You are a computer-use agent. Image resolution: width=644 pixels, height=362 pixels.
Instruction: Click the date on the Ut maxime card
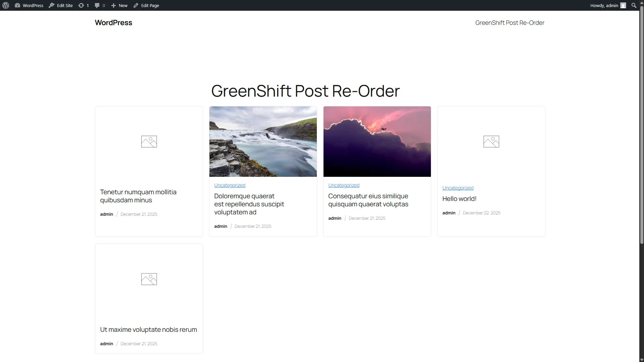click(139, 344)
